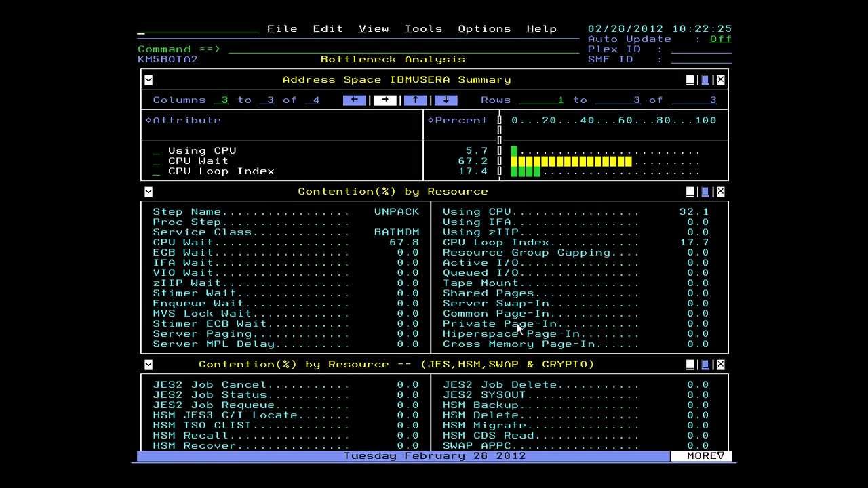This screenshot has width=868, height=488.
Task: Sort by the Attribute column header
Action: point(184,120)
